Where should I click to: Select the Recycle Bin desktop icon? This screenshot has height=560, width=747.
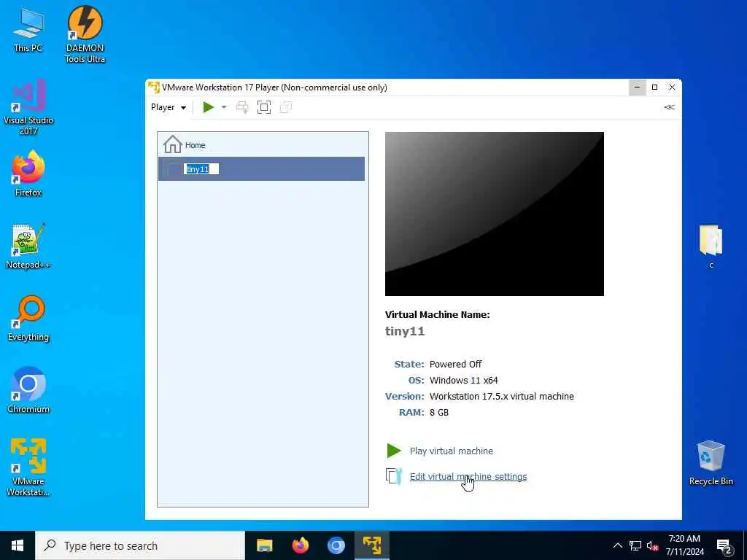pyautogui.click(x=711, y=463)
